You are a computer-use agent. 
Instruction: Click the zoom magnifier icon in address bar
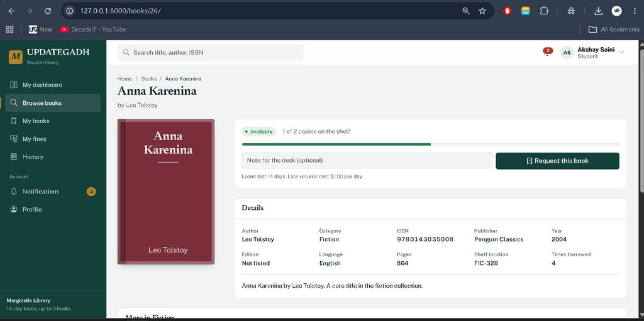pos(466,11)
